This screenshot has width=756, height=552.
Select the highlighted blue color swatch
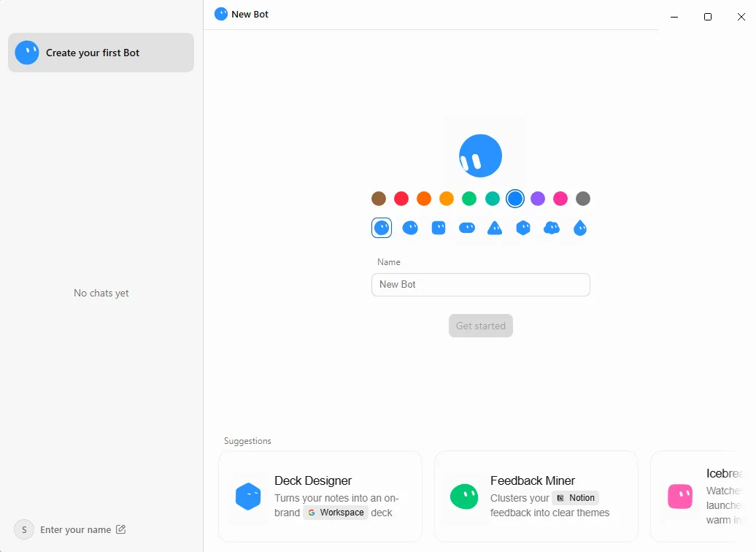coord(515,199)
